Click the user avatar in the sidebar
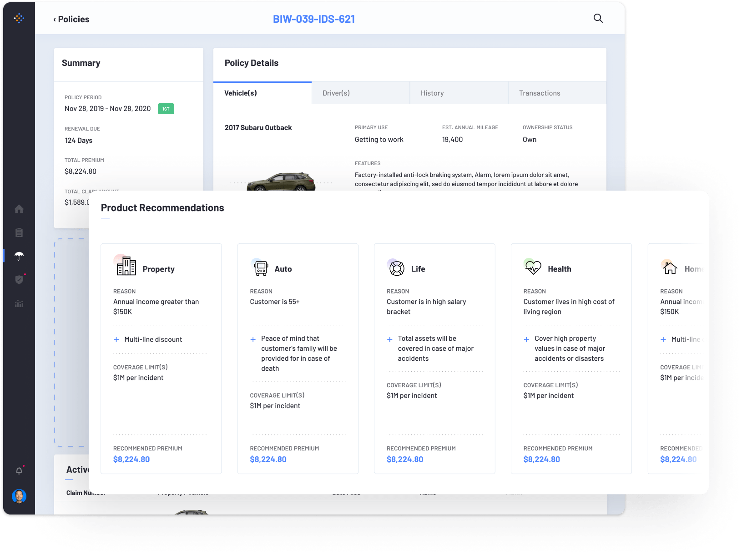The width and height of the screenshot is (747, 560). pyautogui.click(x=19, y=496)
